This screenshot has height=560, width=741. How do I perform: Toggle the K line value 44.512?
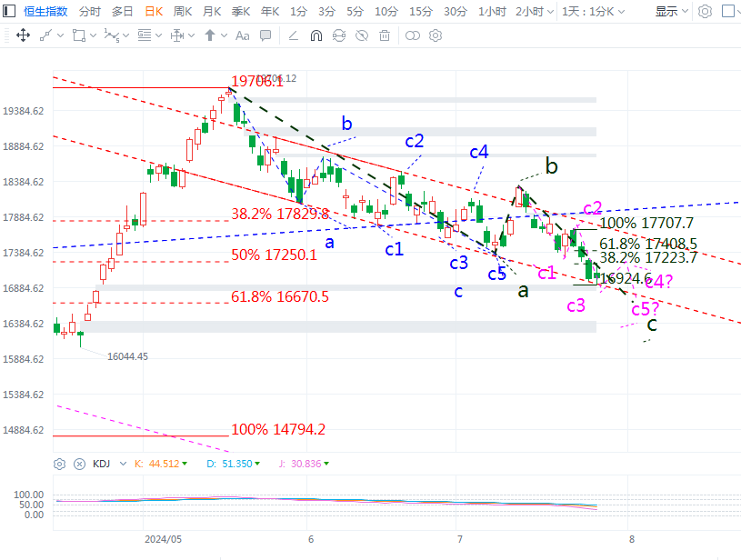pos(161,464)
